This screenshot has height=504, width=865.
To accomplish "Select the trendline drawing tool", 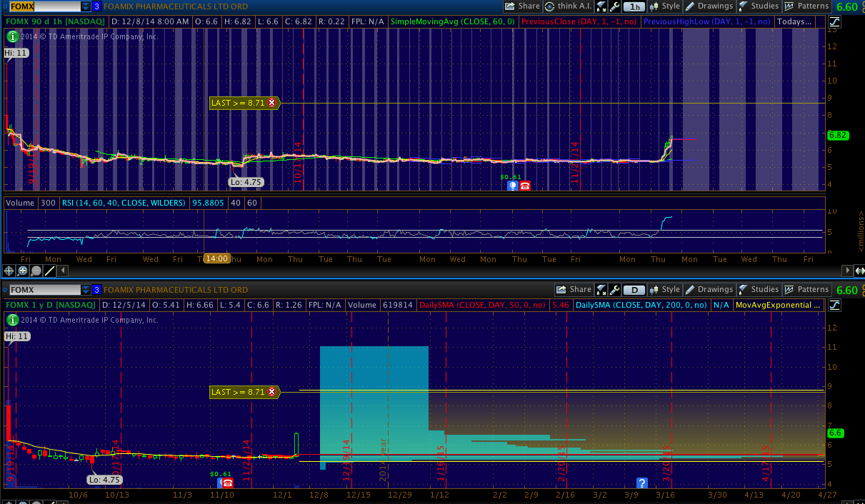I will (49, 271).
